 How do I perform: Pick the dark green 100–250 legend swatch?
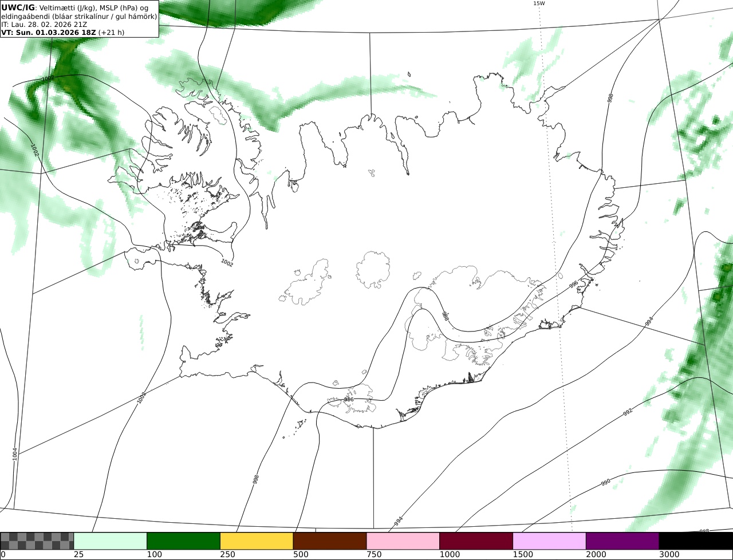click(184, 541)
